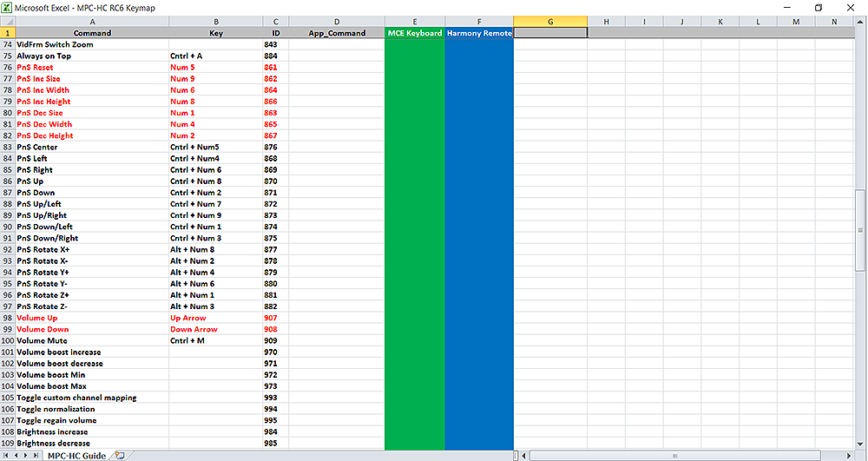Click the 'Key' header cell
The image size is (868, 461).
(x=216, y=33)
